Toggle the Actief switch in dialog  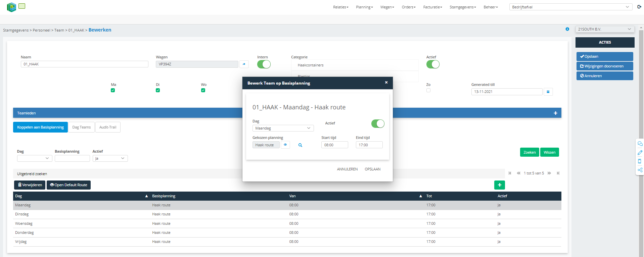point(378,124)
